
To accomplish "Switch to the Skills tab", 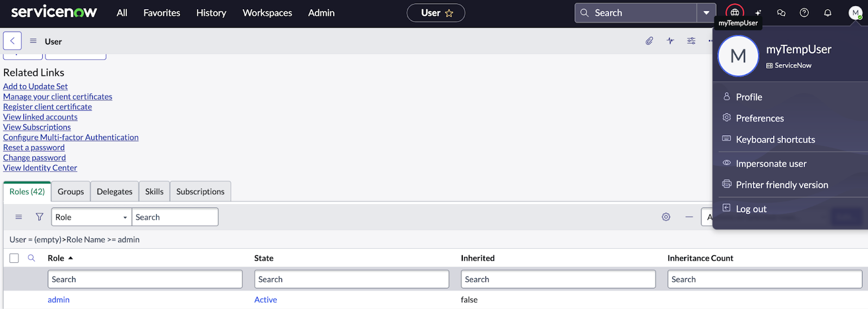I will pos(154,191).
